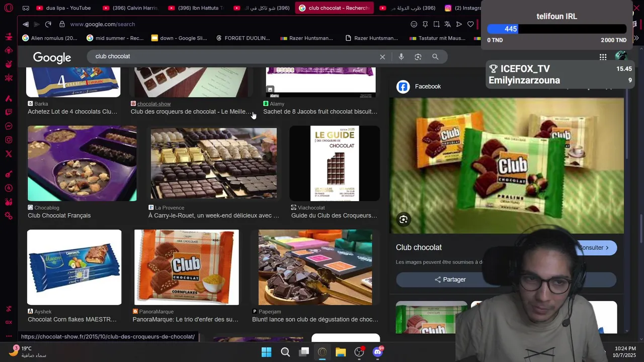The width and height of the screenshot is (644, 362).
Task: Open the Le Guide du Club des Croqueurs image
Action: tap(335, 163)
